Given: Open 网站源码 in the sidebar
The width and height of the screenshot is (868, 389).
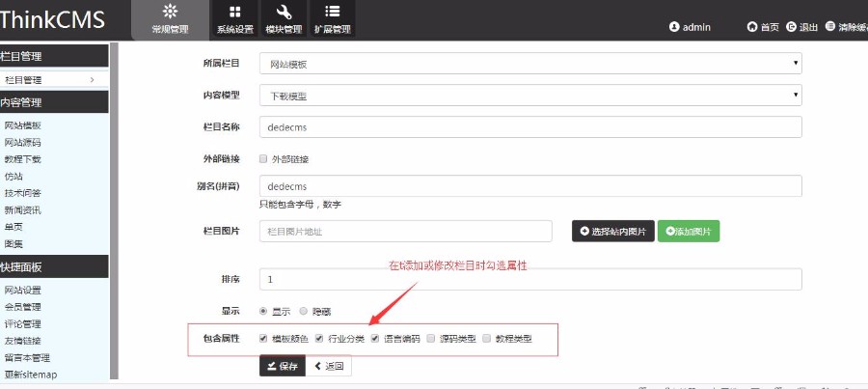Looking at the screenshot, I should (23, 143).
